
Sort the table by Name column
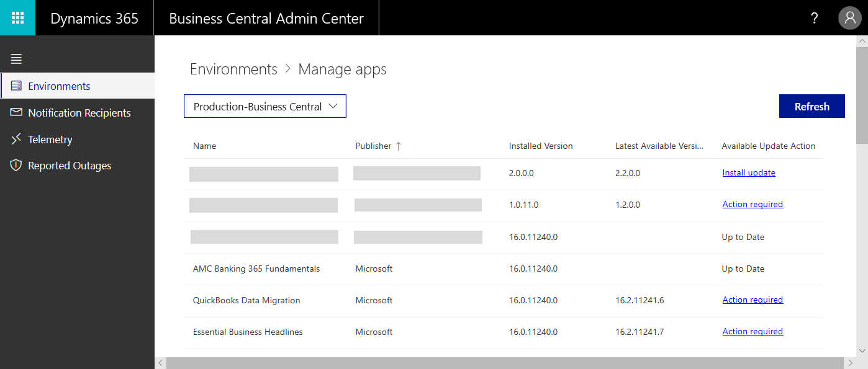[204, 146]
